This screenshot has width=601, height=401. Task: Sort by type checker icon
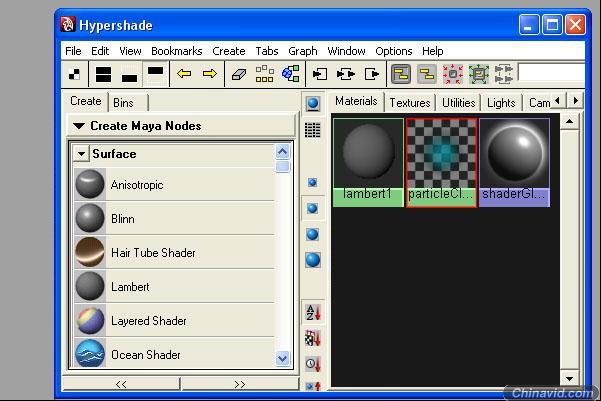click(313, 338)
